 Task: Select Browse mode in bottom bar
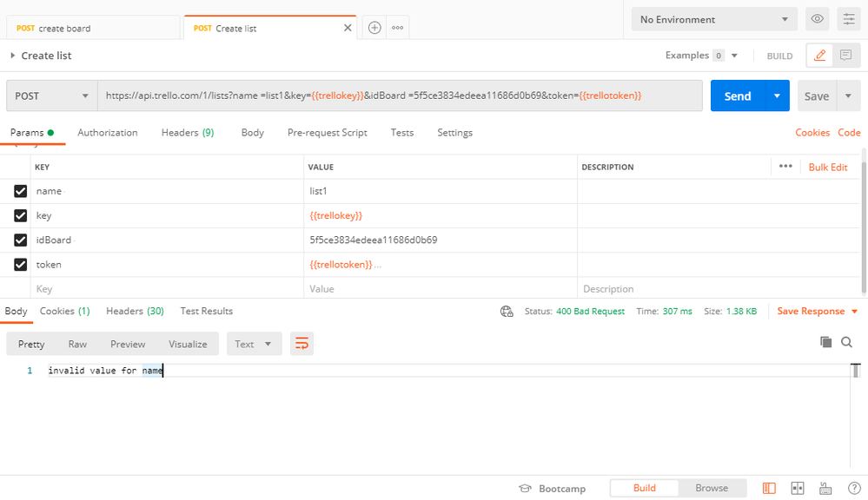coord(712,489)
